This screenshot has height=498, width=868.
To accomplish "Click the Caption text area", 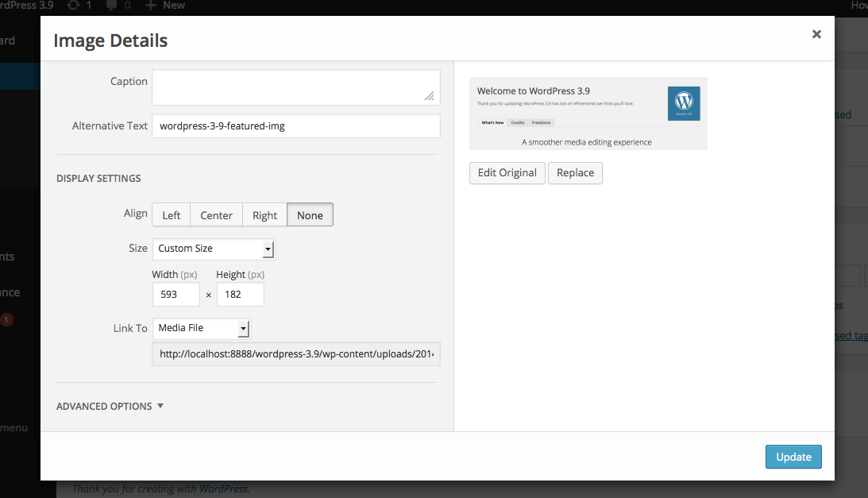I will 296,87.
